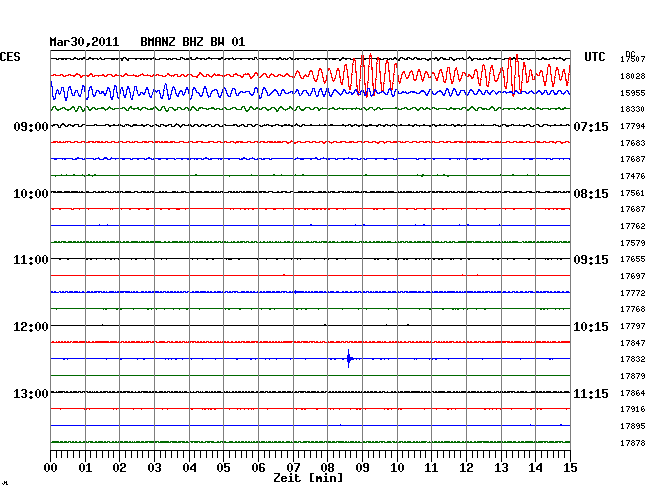The height and width of the screenshot is (494, 650).
Task: Click the 12:00 local time label
Action: 31,327
